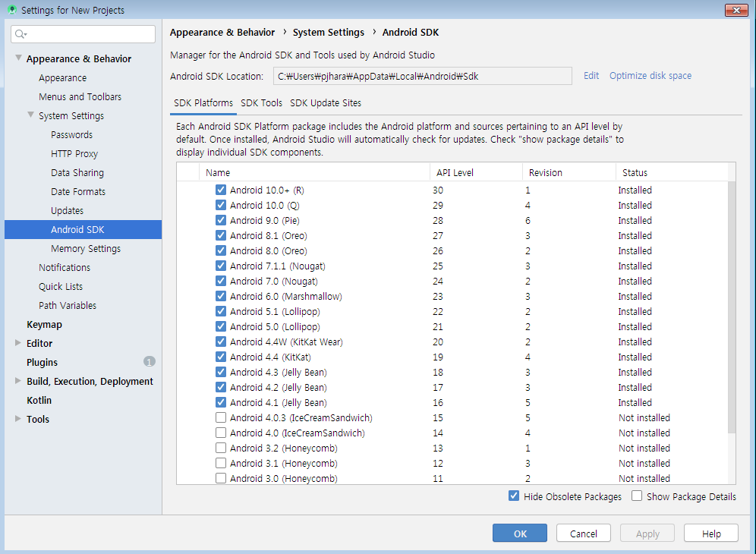Open Path Variables settings
Screen dimensions: 756x554
pyautogui.click(x=68, y=305)
